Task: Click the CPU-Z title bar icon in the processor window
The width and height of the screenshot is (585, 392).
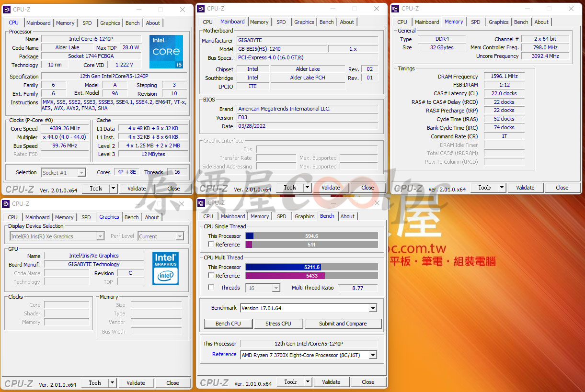Action: click(x=7, y=10)
